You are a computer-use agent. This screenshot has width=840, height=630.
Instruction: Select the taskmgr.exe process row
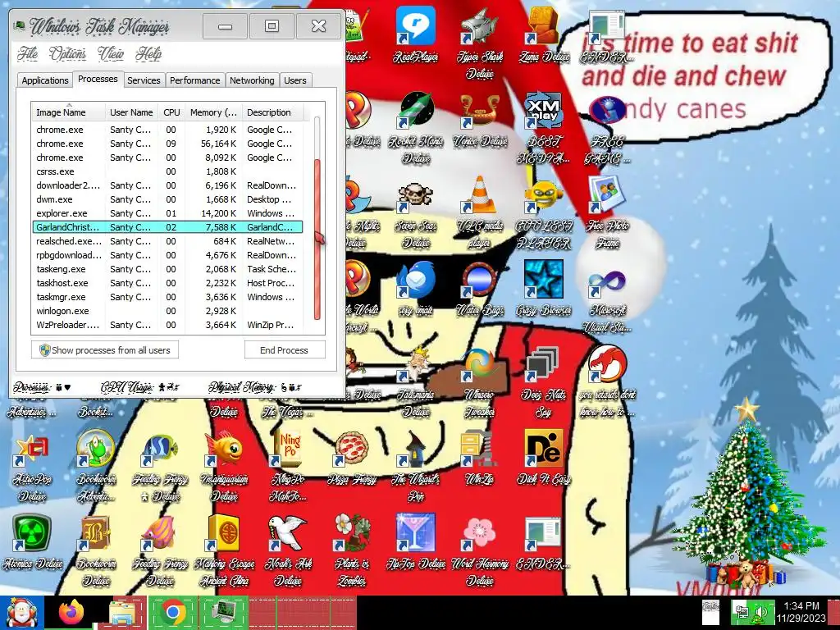tap(167, 297)
